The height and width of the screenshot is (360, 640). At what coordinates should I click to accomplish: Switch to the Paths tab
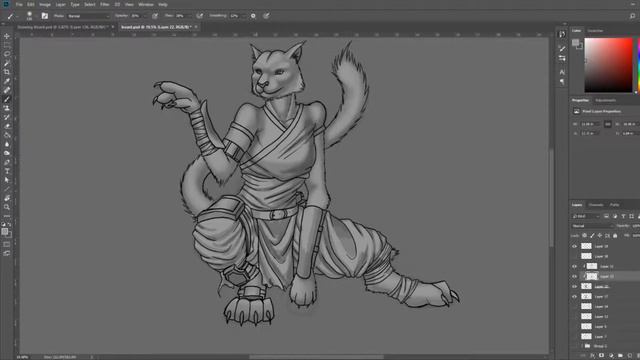pyautogui.click(x=615, y=204)
